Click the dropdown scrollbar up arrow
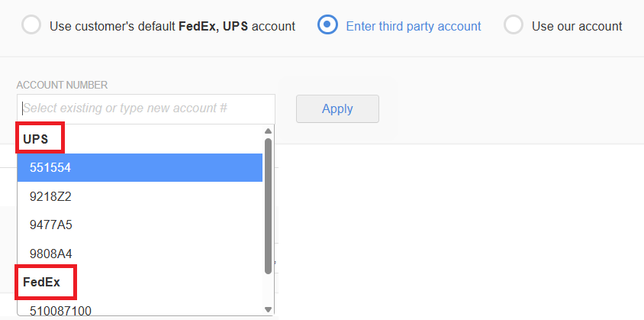This screenshot has height=320, width=644. pos(268,131)
